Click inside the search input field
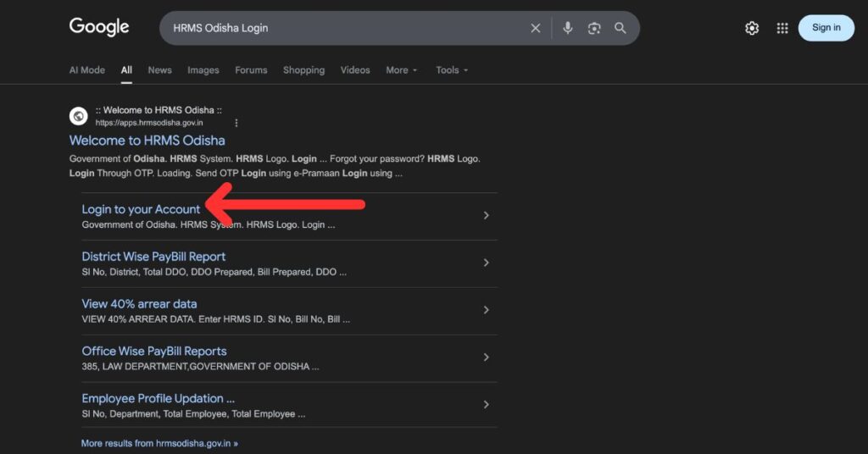Screen dimensions: 868x454 coord(339,28)
